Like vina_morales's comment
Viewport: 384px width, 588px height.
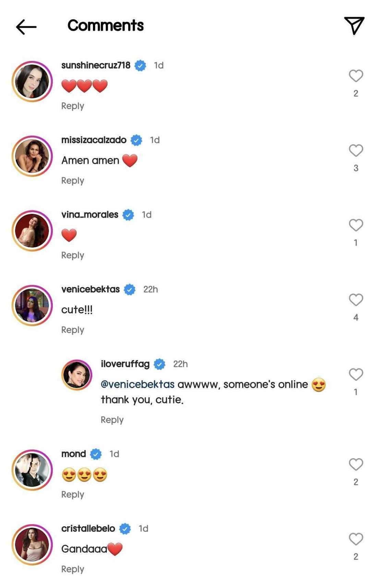[x=356, y=225]
